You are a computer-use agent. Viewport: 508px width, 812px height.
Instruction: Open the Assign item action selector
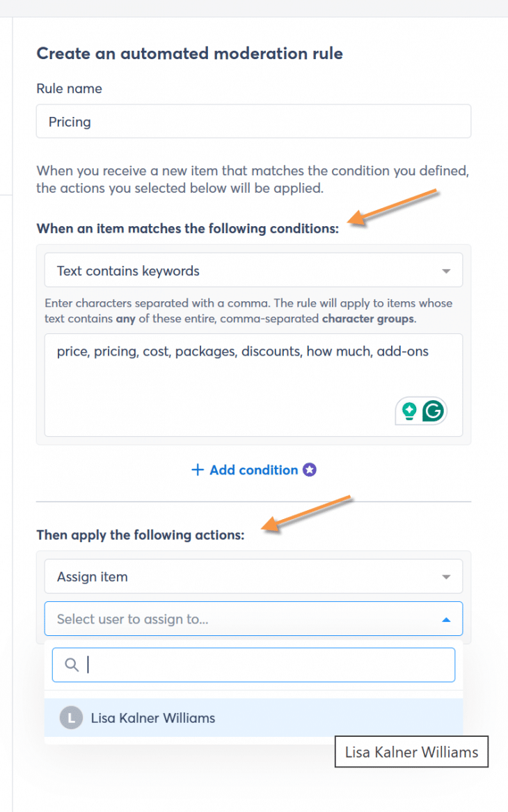[x=253, y=576]
